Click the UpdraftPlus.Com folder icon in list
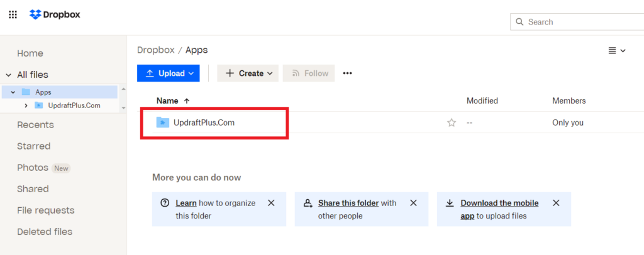This screenshot has height=255, width=644. click(163, 122)
